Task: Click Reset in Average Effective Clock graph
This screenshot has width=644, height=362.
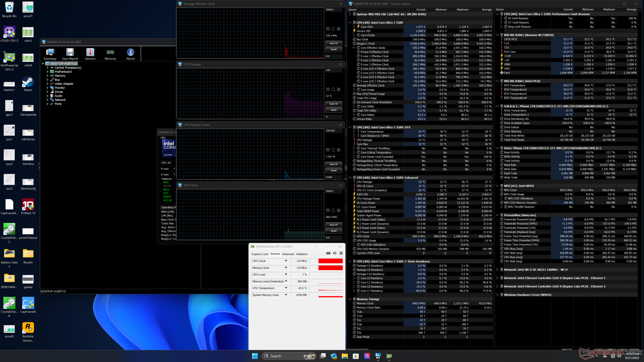Action: (x=333, y=49)
